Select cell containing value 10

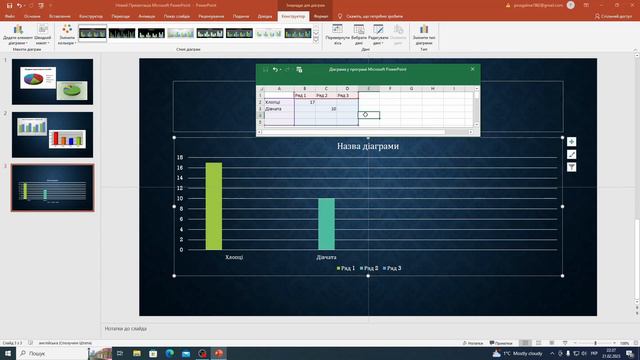[x=326, y=109]
